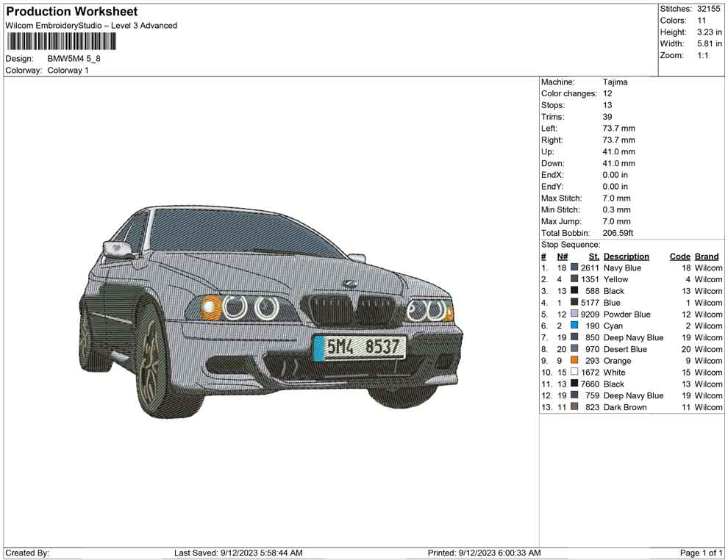Click the 'Navy Blue' description in row 1
Image resolution: width=728 pixels, height=560 pixels.
622,268
